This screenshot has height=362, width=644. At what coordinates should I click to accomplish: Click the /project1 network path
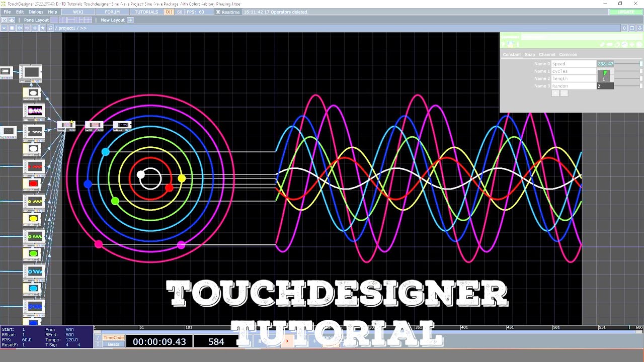point(66,28)
